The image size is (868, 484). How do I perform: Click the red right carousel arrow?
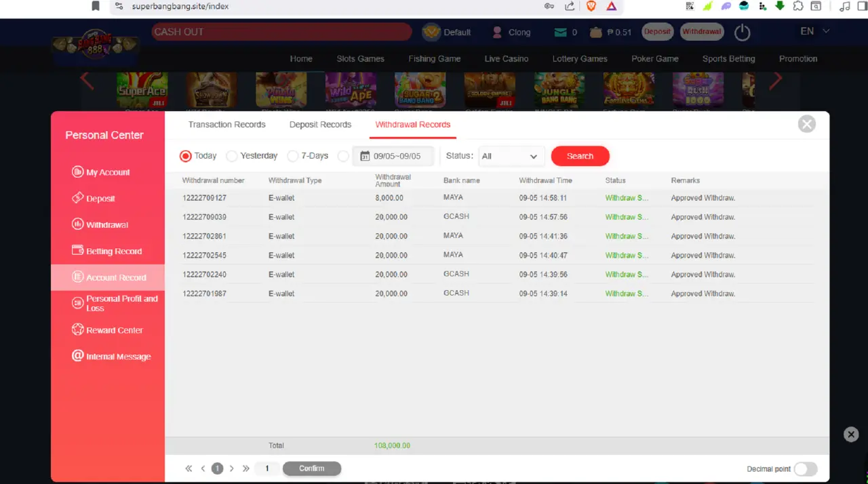[776, 80]
